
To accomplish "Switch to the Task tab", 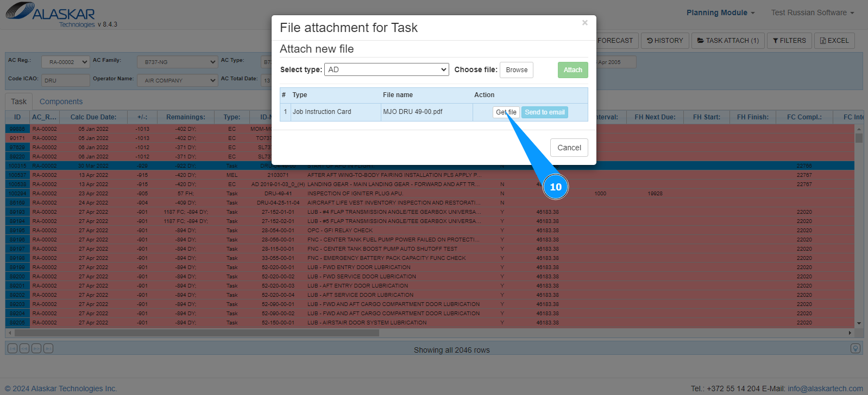I will click(x=19, y=101).
